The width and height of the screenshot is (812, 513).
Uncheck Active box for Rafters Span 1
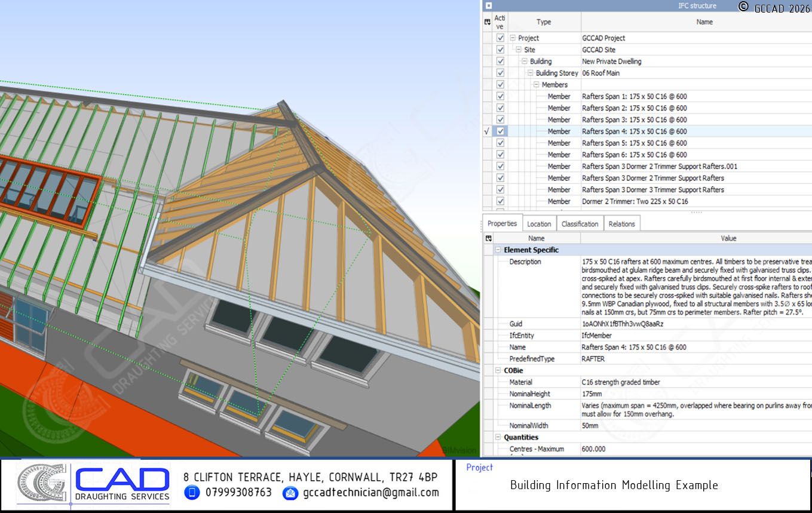coord(500,96)
